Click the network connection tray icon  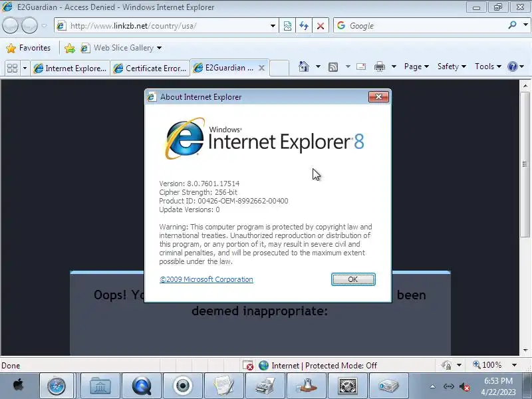point(448,386)
